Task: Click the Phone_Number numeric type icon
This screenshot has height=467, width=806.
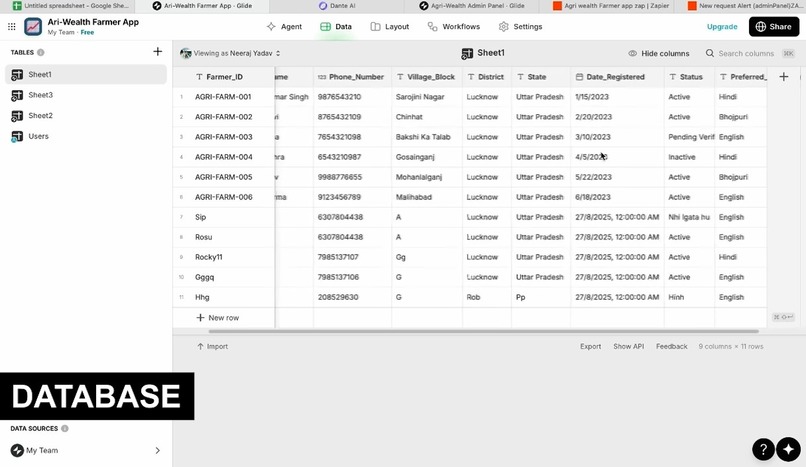Action: tap(322, 77)
